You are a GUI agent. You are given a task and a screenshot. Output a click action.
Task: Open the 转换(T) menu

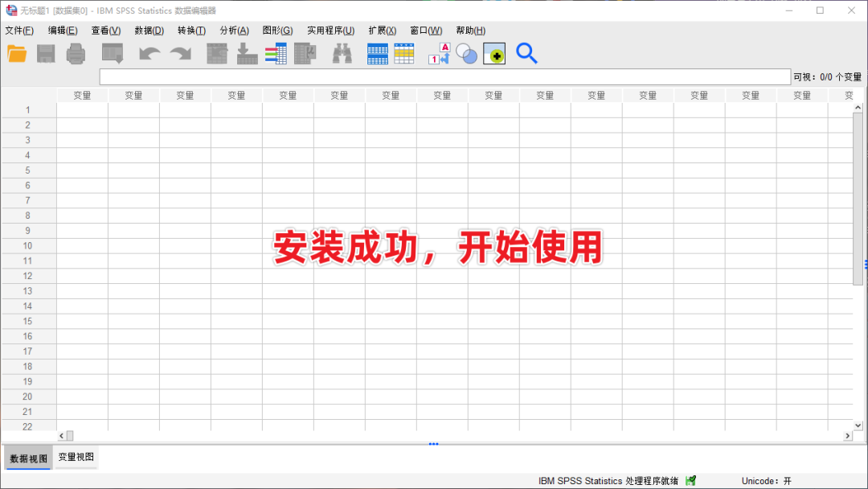click(x=191, y=31)
